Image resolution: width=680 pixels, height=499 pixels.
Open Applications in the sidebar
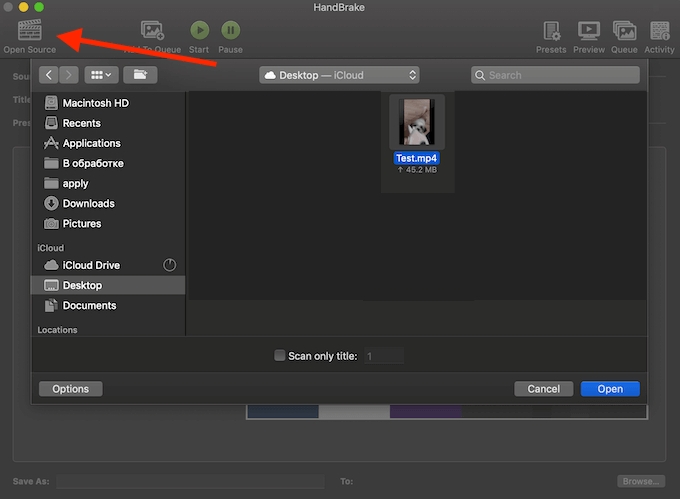click(108, 143)
